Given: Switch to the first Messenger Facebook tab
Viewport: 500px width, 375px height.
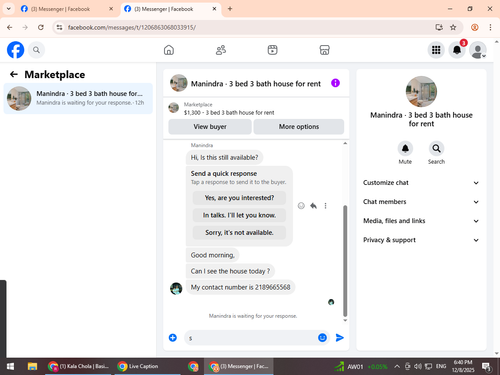Looking at the screenshot, I should (x=66, y=9).
